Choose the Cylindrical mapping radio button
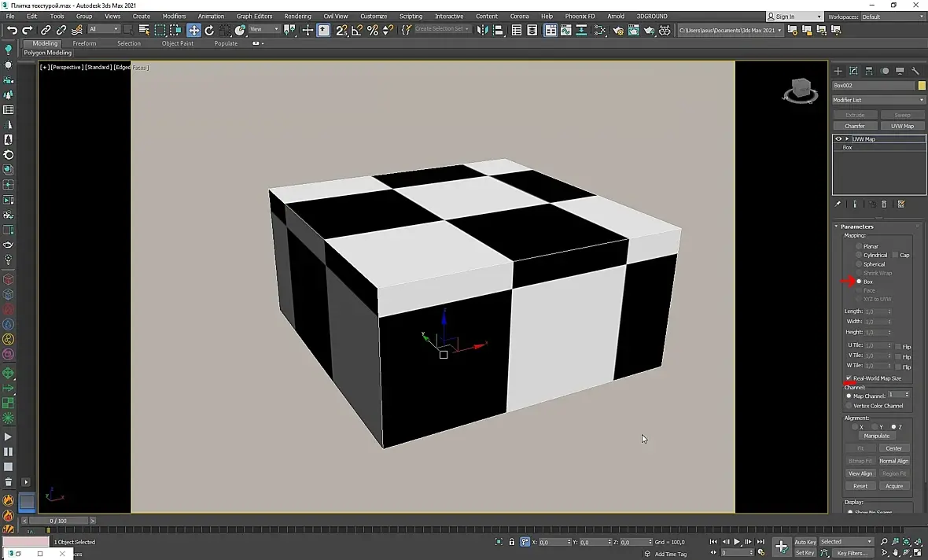 point(859,255)
